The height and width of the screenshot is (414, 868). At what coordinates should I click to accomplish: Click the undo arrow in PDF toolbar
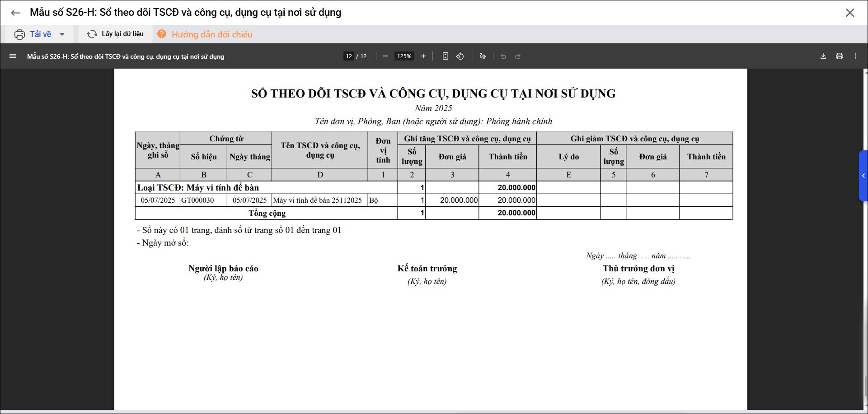coord(503,56)
